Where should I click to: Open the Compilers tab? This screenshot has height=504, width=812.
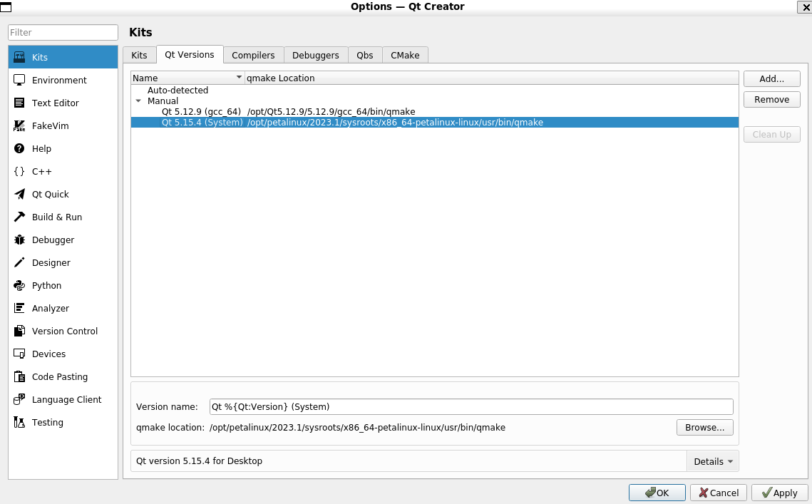253,55
